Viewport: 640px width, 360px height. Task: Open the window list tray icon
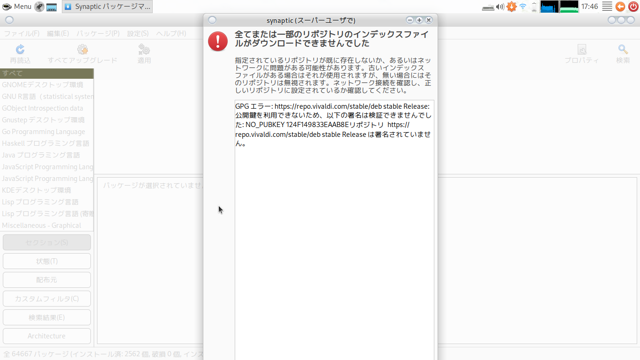[607, 7]
